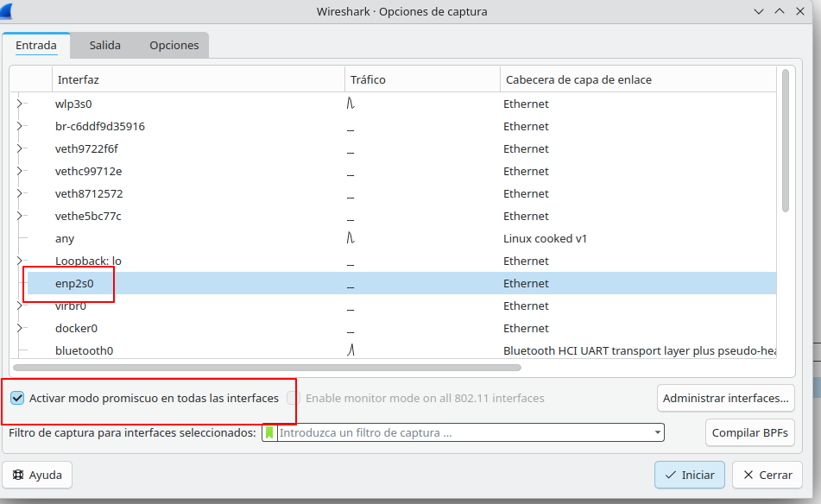Open Administrar interfaces dialog

pyautogui.click(x=725, y=398)
